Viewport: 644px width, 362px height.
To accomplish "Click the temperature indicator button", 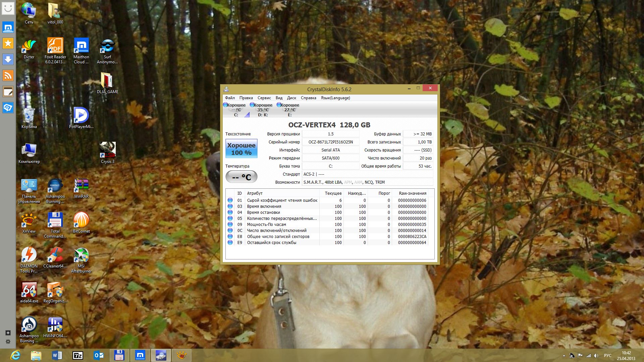I will (x=241, y=177).
